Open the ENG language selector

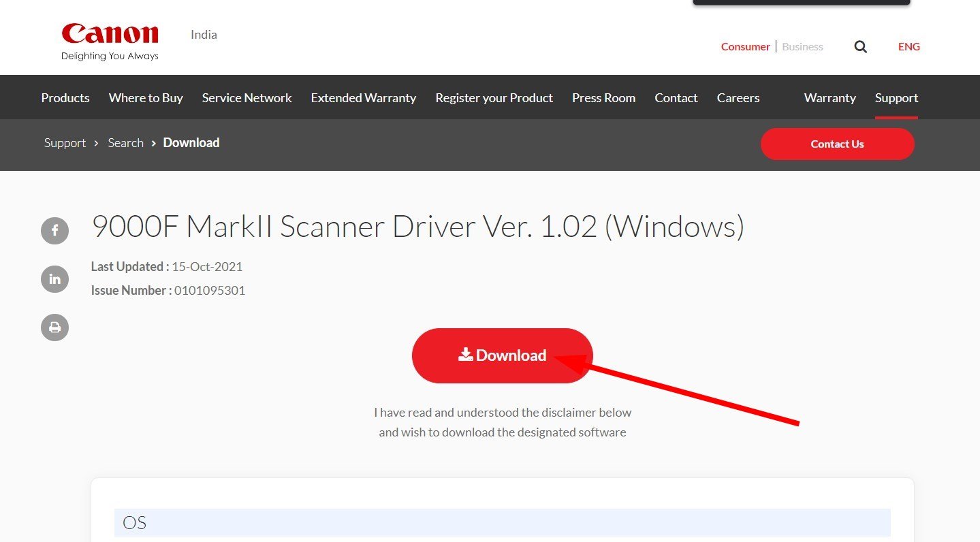[x=908, y=47]
